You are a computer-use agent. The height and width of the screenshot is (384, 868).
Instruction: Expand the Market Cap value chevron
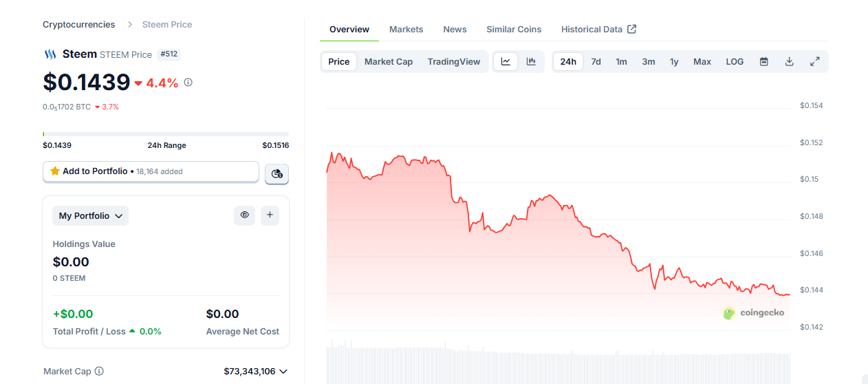[283, 371]
